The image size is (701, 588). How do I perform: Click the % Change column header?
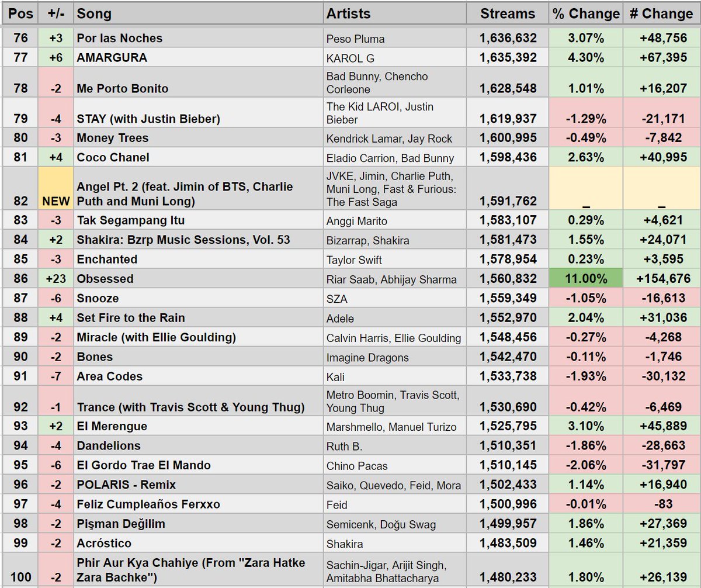coord(586,13)
